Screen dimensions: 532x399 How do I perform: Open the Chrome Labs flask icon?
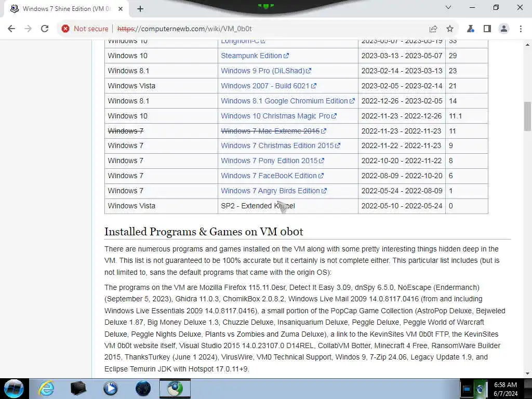pyautogui.click(x=471, y=29)
